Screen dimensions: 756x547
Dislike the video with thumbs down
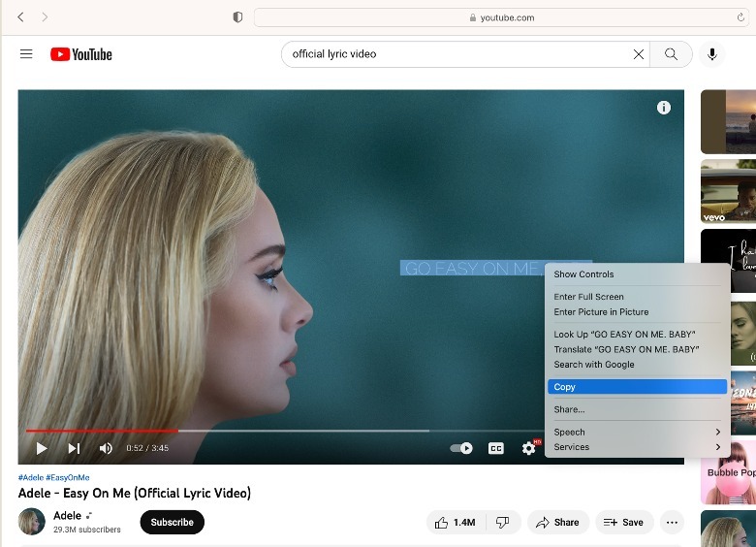(x=503, y=523)
